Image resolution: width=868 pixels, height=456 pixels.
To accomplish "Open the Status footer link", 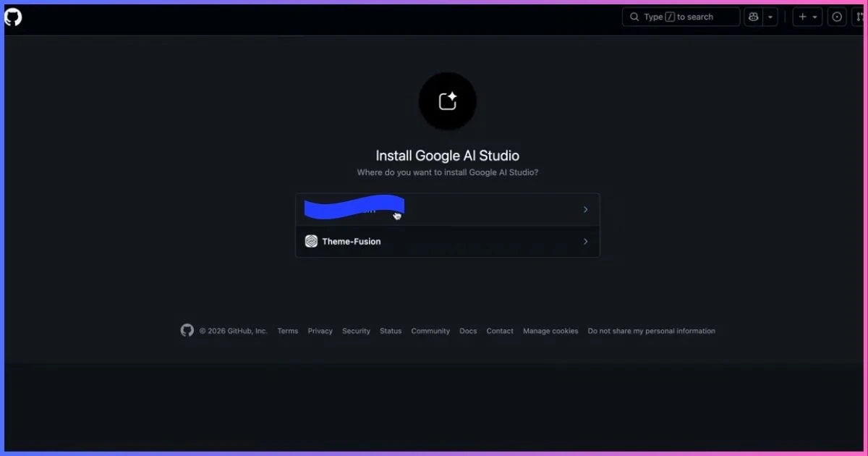I will coord(391,331).
